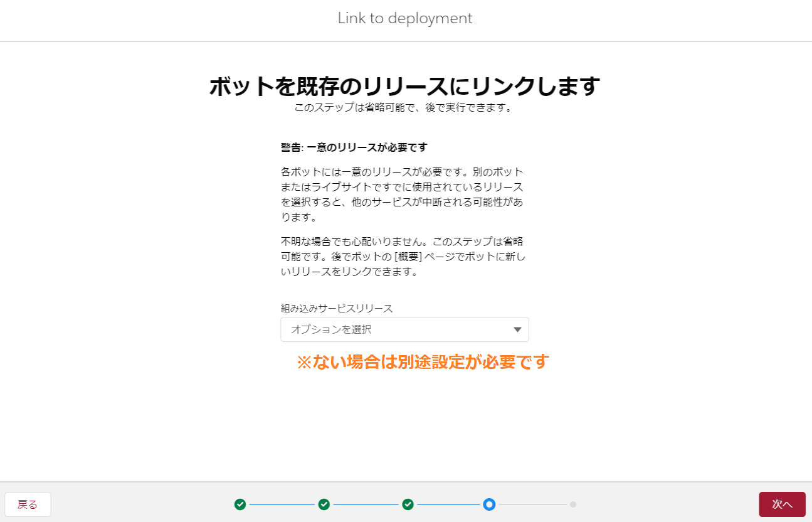Click progress line between third and fourth steps
The width and height of the screenshot is (812, 522).
click(x=448, y=504)
